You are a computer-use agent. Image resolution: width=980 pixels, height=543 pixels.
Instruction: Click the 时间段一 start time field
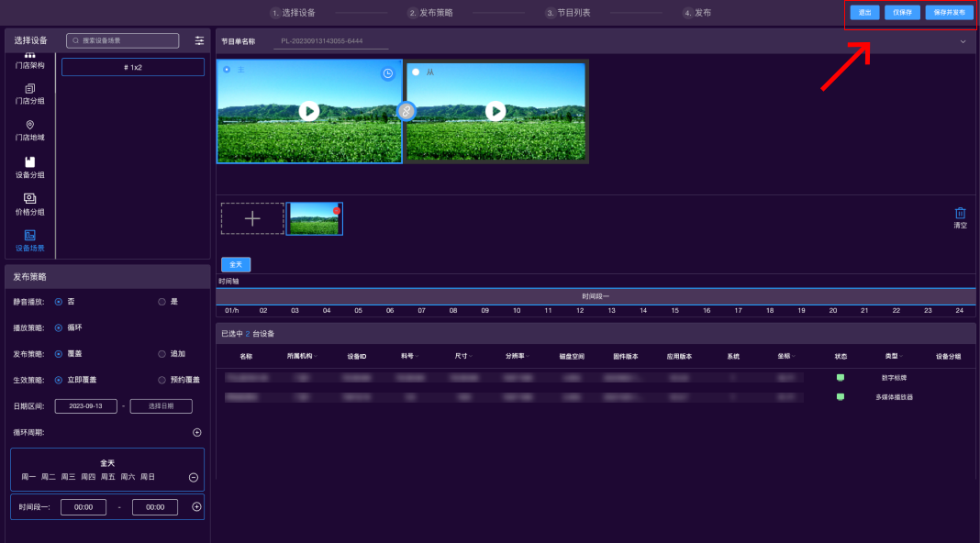point(84,507)
